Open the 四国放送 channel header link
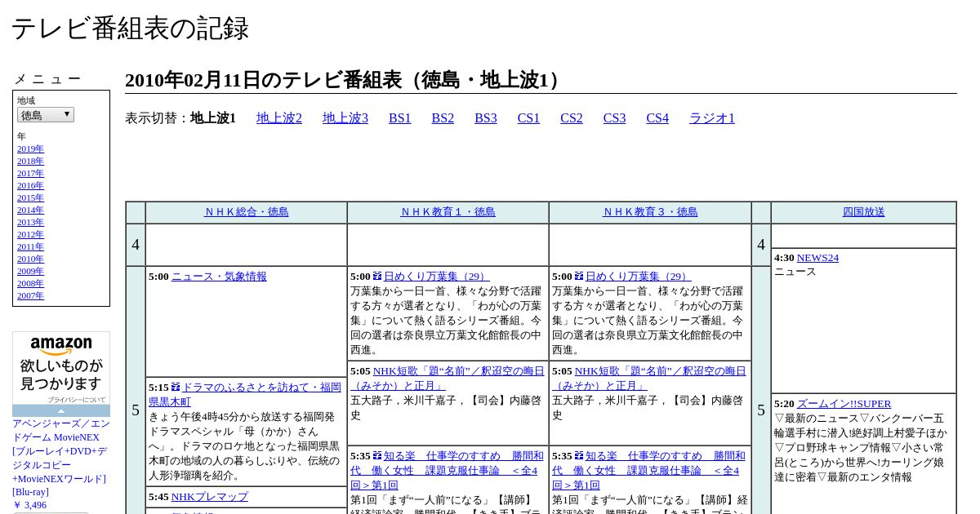The height and width of the screenshot is (514, 980). [x=864, y=212]
